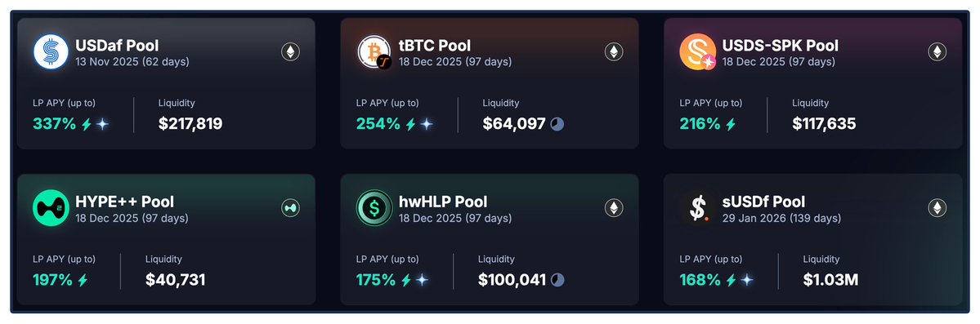Click the USDaf Pool token logo

[x=51, y=51]
